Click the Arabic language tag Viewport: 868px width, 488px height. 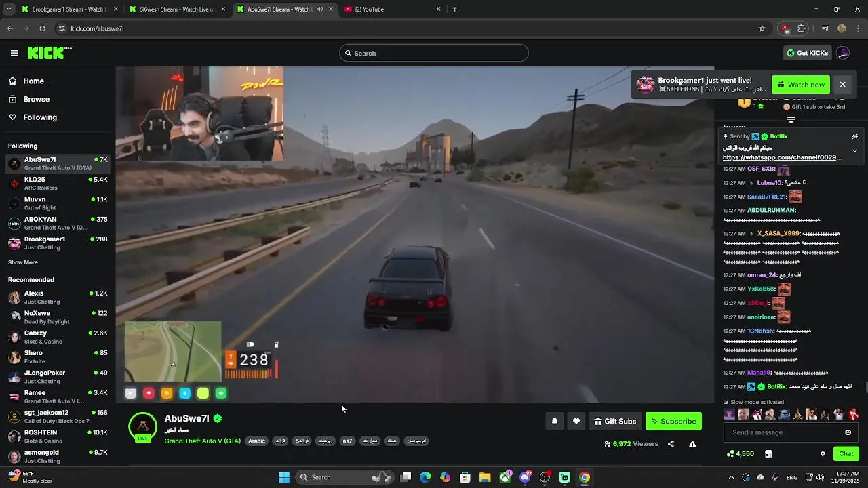[x=257, y=441]
